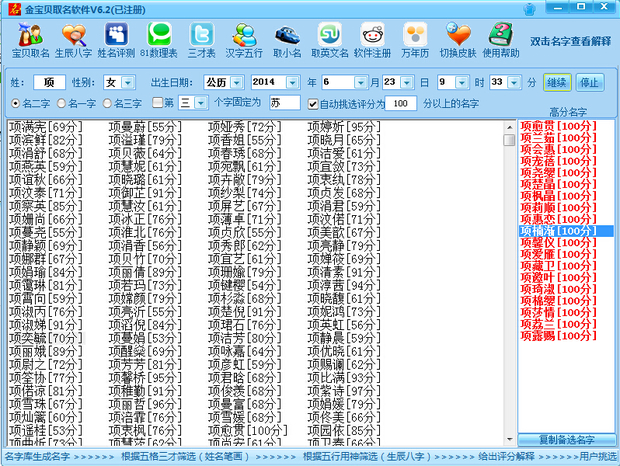The height and width of the screenshot is (466, 620).
Task: Open 姓名评测 name evaluation
Action: click(116, 38)
